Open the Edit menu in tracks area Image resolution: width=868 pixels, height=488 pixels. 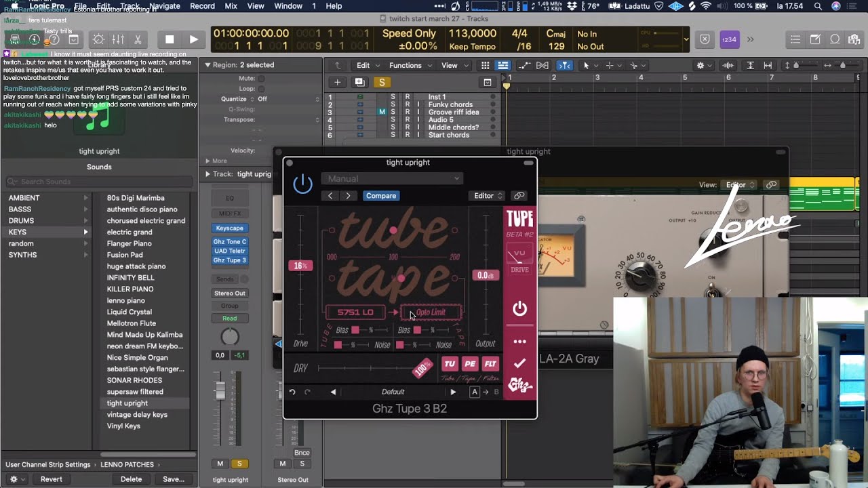click(x=367, y=66)
